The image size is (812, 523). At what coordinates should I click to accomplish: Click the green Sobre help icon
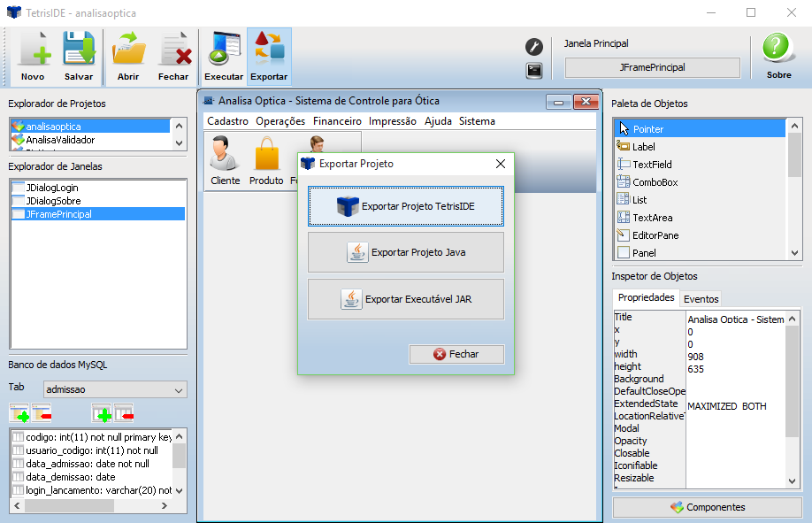778,56
